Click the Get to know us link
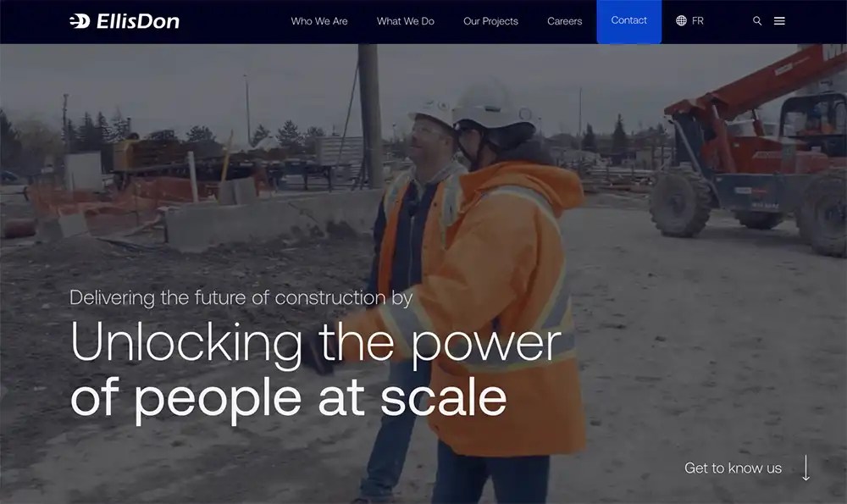847x504 pixels. [x=733, y=468]
